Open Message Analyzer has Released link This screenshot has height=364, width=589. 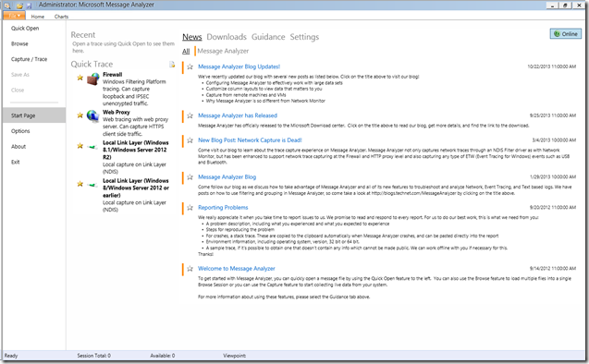[x=238, y=115]
